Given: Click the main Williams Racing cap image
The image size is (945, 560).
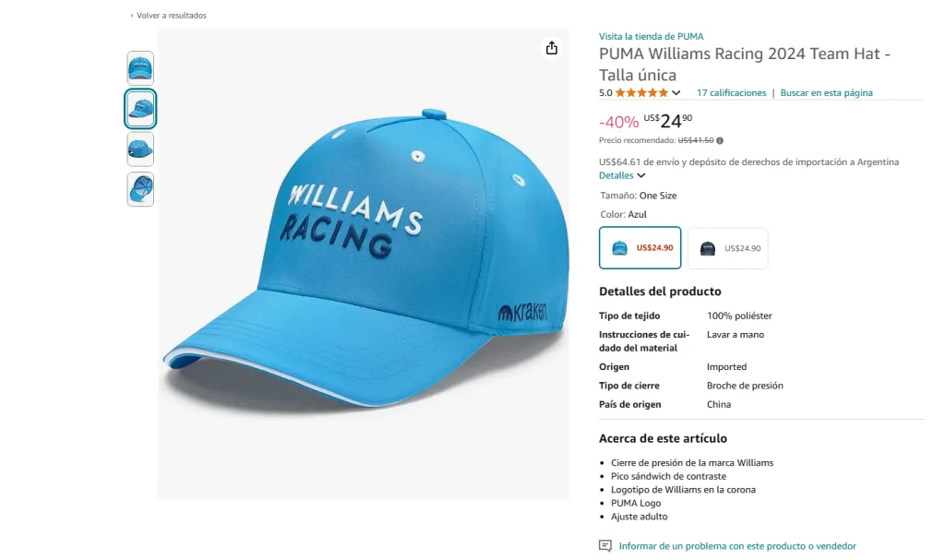Looking at the screenshot, I should [364, 265].
